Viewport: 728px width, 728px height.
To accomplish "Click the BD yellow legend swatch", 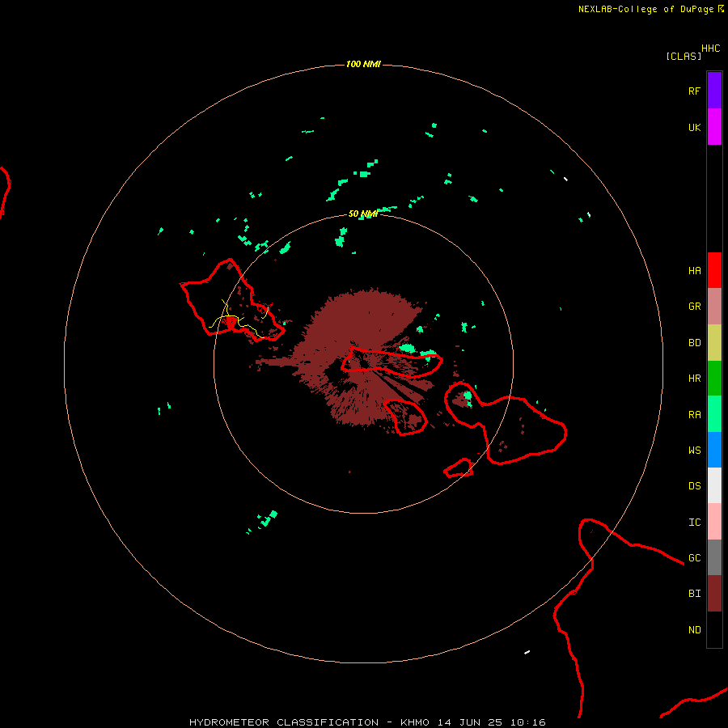I will [x=714, y=343].
